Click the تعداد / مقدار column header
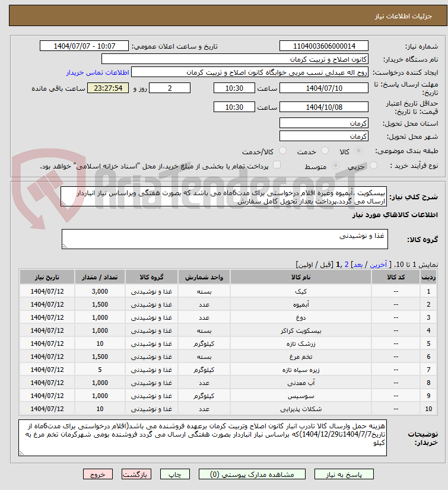 (100, 277)
